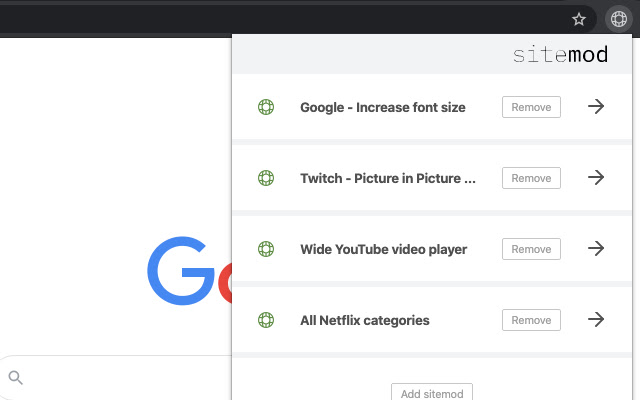Open details arrow for Wide YouTube video player
This screenshot has width=640, height=400.
point(596,249)
